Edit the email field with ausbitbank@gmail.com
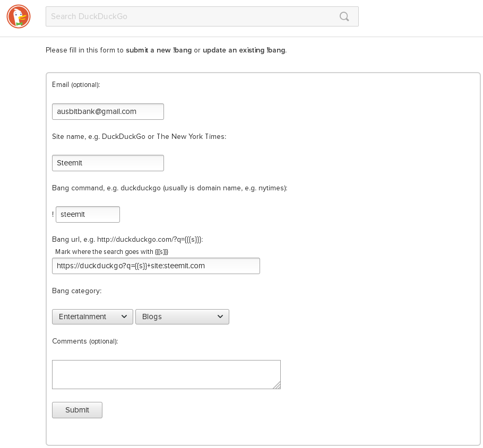 coord(108,111)
